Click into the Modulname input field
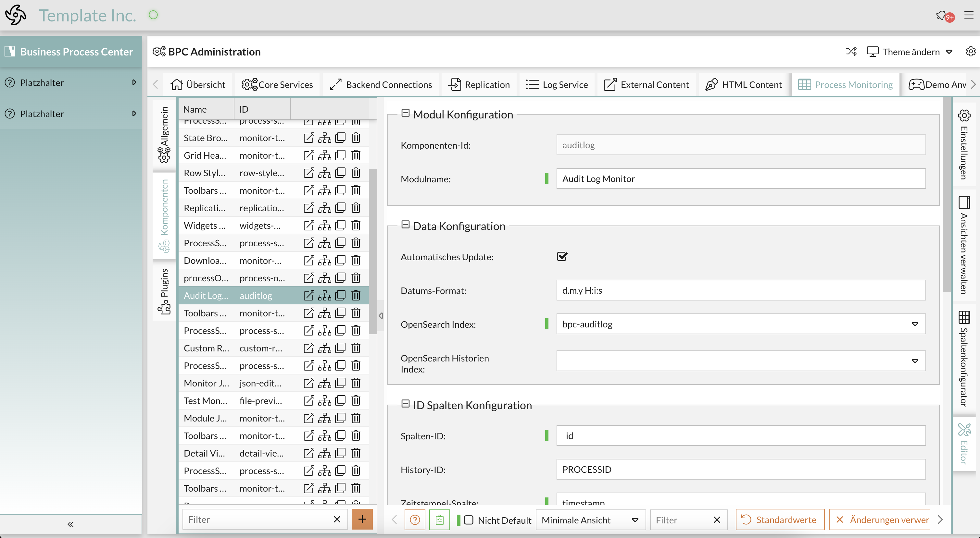This screenshot has height=538, width=980. pyautogui.click(x=740, y=179)
